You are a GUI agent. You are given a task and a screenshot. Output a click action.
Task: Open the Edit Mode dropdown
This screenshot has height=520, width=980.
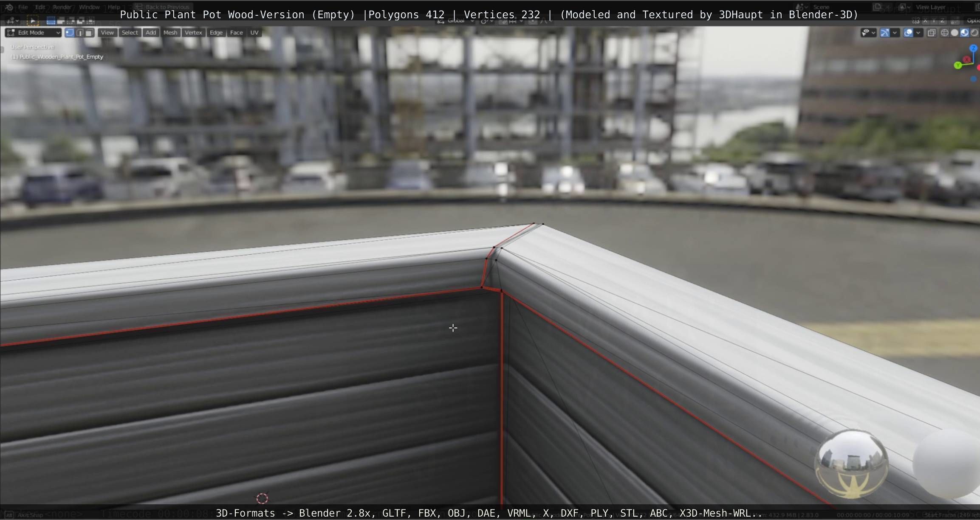click(x=33, y=33)
